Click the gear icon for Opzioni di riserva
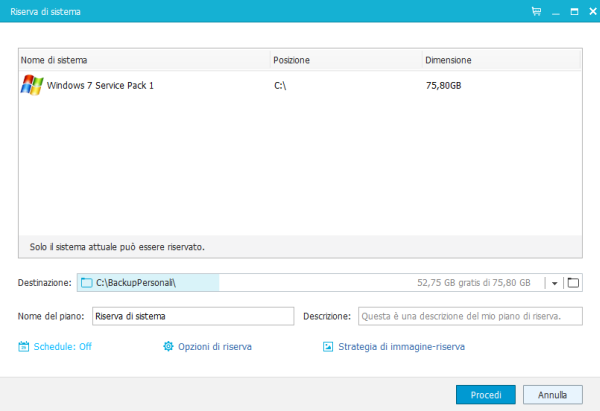Image resolution: width=600 pixels, height=411 pixels. point(168,346)
